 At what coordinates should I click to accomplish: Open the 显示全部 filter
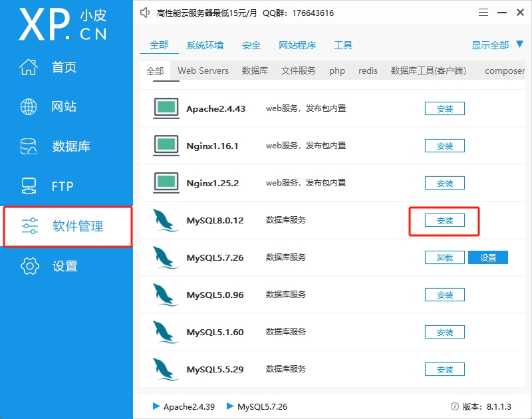pos(490,45)
